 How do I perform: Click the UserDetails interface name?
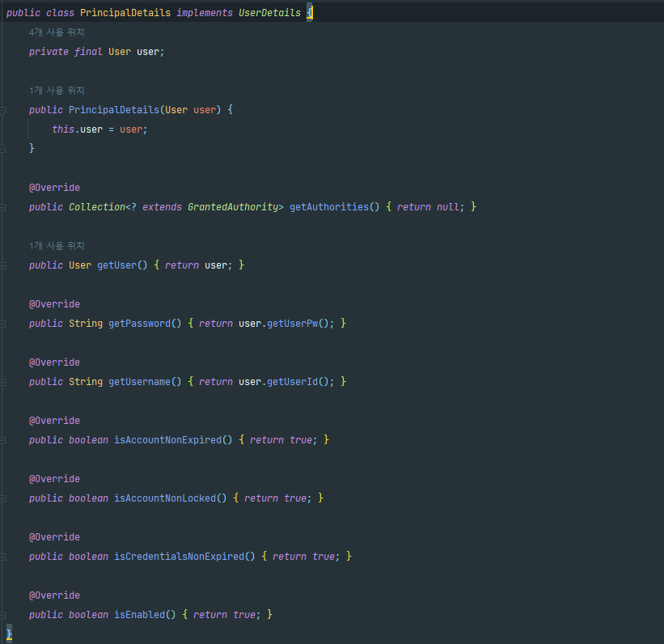click(x=269, y=13)
